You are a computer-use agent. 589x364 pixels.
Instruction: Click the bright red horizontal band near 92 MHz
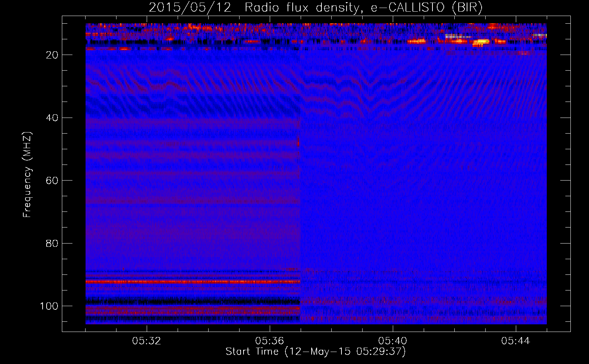point(193,282)
